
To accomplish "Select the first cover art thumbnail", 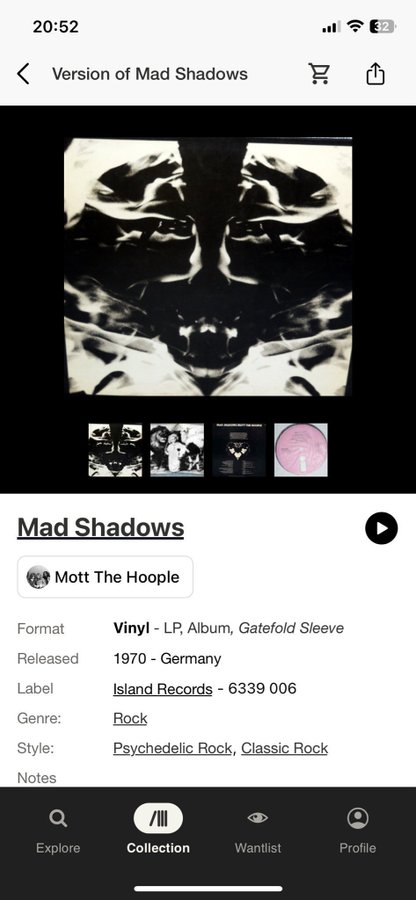I will [x=115, y=450].
